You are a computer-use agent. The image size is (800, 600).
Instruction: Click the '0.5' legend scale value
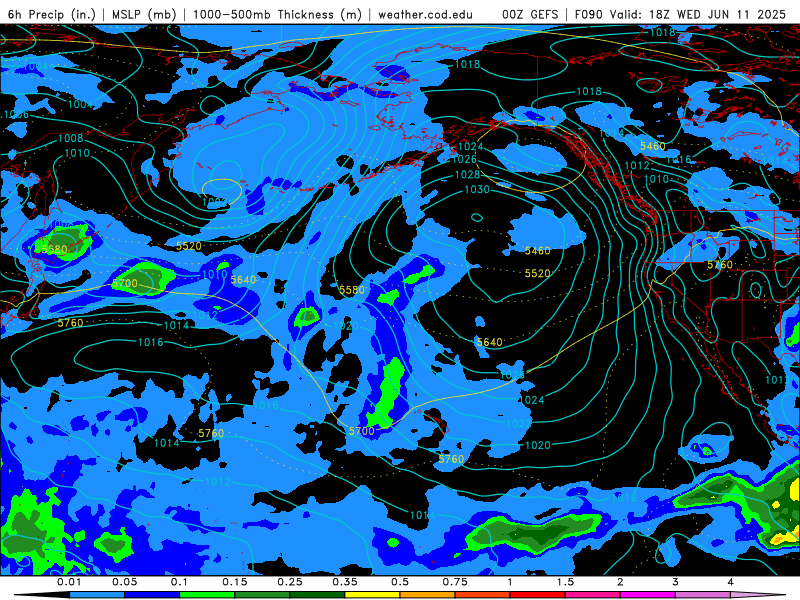coord(400,582)
